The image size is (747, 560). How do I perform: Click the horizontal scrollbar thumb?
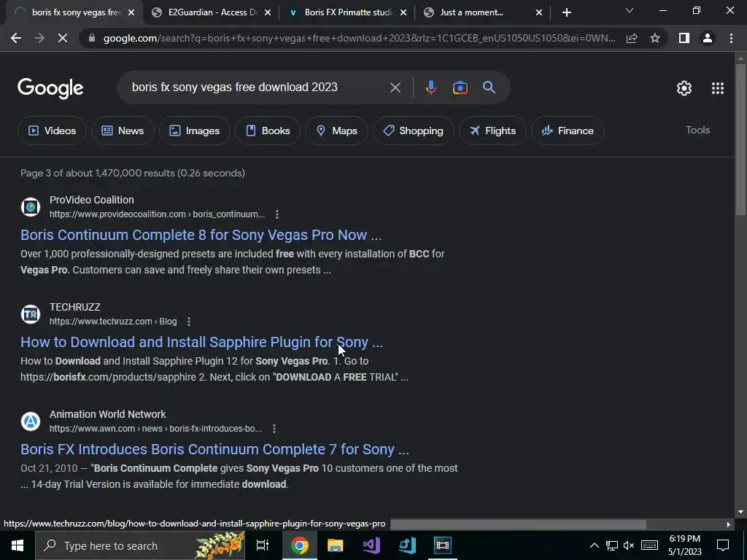[x=518, y=524]
